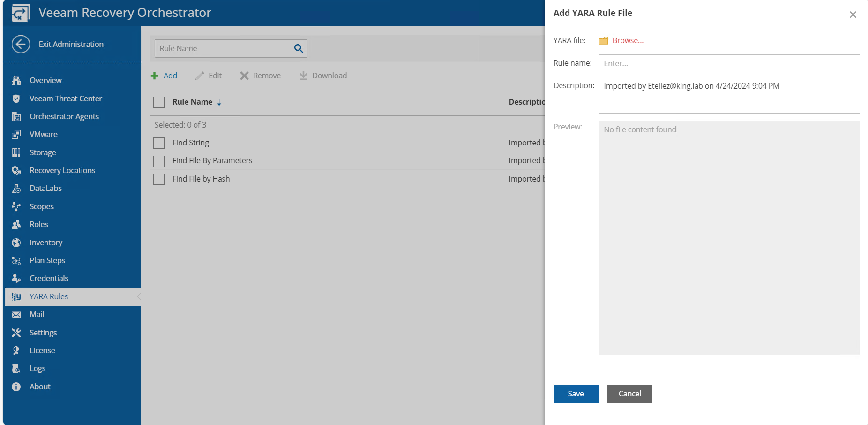Click the DataLabs flask icon
868x425 pixels.
coord(16,188)
